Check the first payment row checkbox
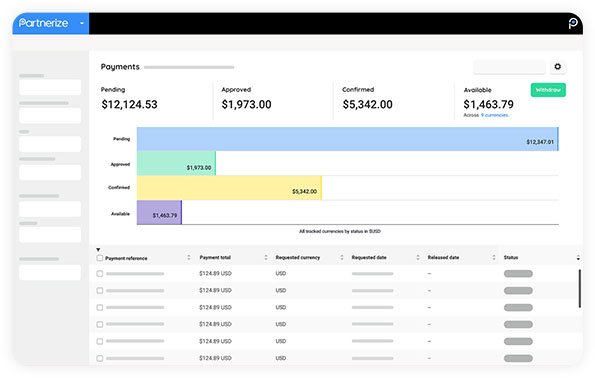This screenshot has width=595, height=378. click(x=100, y=274)
